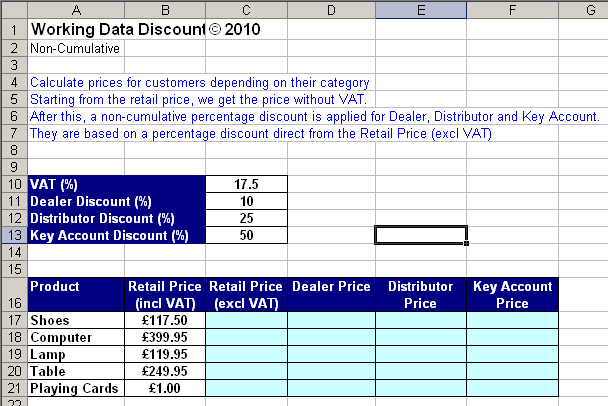Click the 'VAT (%)' label cell
This screenshot has width=608, height=406.
coord(117,184)
